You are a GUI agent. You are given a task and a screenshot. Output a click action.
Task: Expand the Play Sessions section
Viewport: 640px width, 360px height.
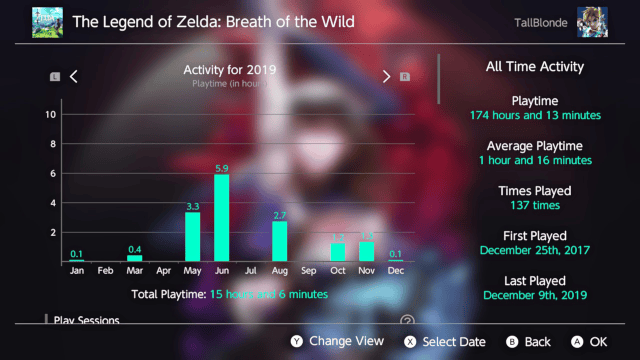87,320
